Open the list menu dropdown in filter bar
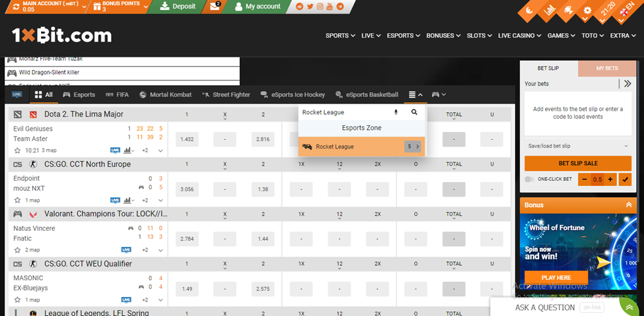Viewport: 644px width, 316px height. [x=415, y=95]
